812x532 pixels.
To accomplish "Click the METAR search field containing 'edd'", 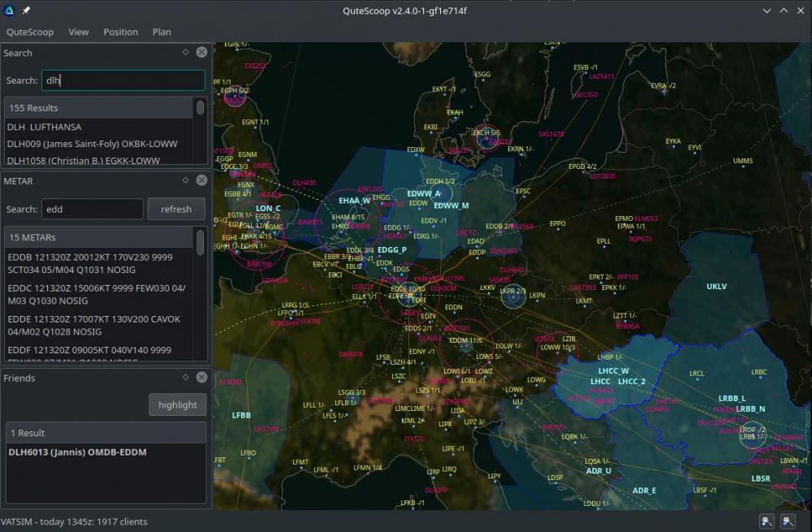I will pyautogui.click(x=92, y=209).
